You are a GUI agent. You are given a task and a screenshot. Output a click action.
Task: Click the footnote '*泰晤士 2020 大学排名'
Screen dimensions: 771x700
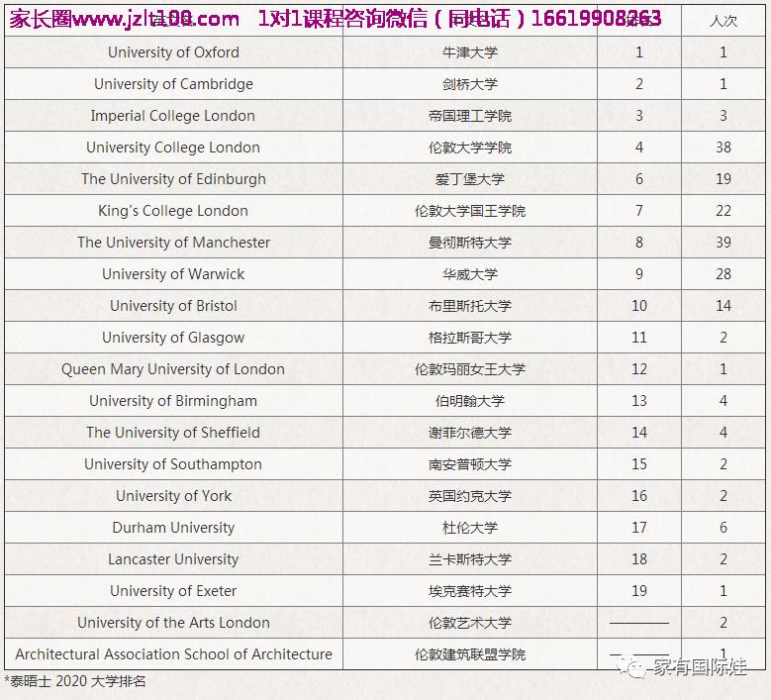[75, 681]
